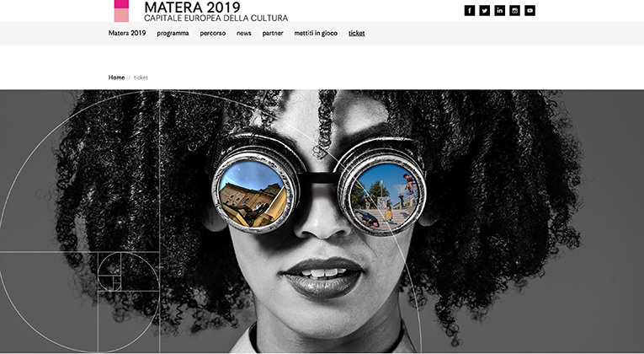This screenshot has width=644, height=354.
Task: Click the right goggle lens showing skaters
Action: click(384, 196)
